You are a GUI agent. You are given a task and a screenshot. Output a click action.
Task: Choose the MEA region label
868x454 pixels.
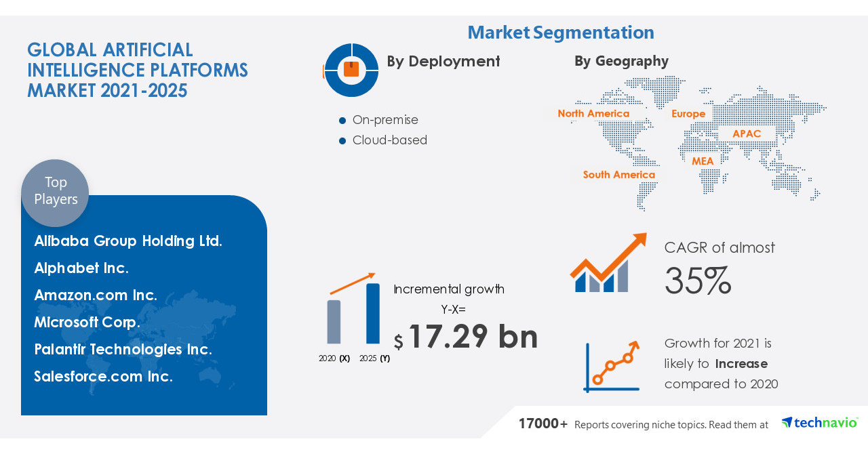pyautogui.click(x=703, y=161)
